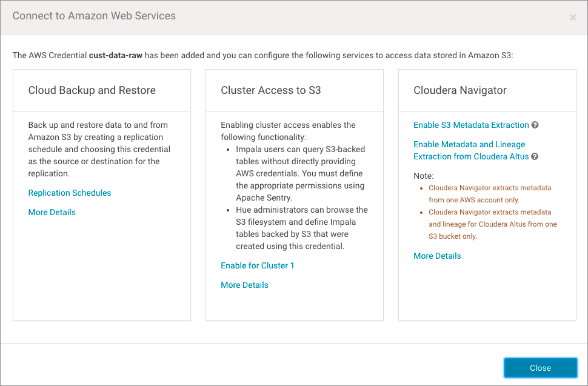Click the Cloud Backup and Restore heading
Image resolution: width=588 pixels, height=386 pixels.
pos(92,90)
